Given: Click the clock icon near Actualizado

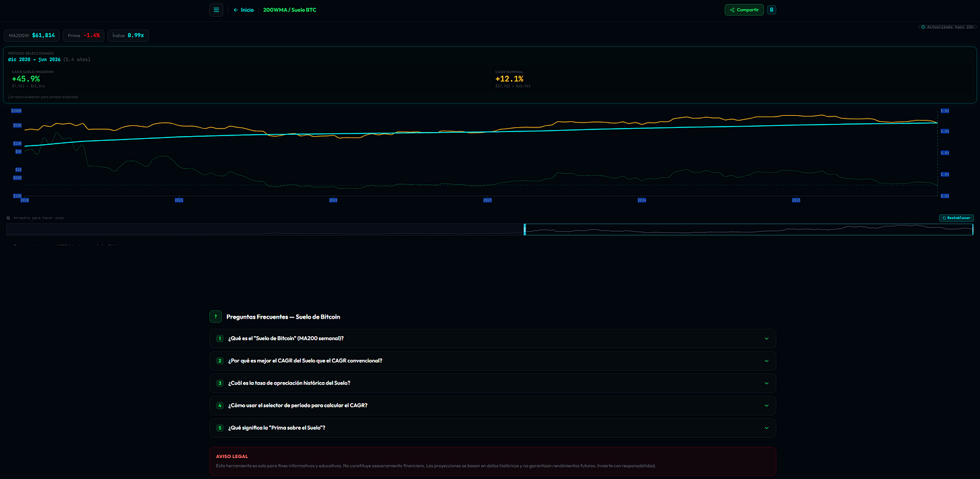Looking at the screenshot, I should (923, 27).
